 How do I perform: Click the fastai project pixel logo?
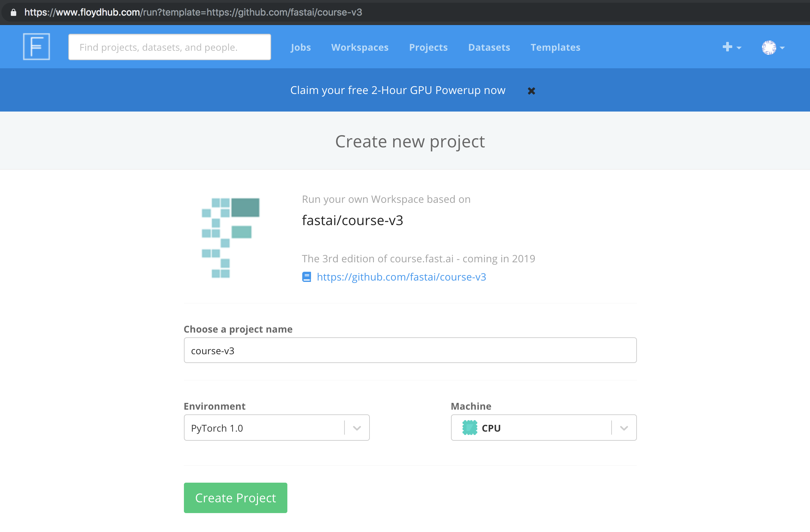(x=231, y=238)
